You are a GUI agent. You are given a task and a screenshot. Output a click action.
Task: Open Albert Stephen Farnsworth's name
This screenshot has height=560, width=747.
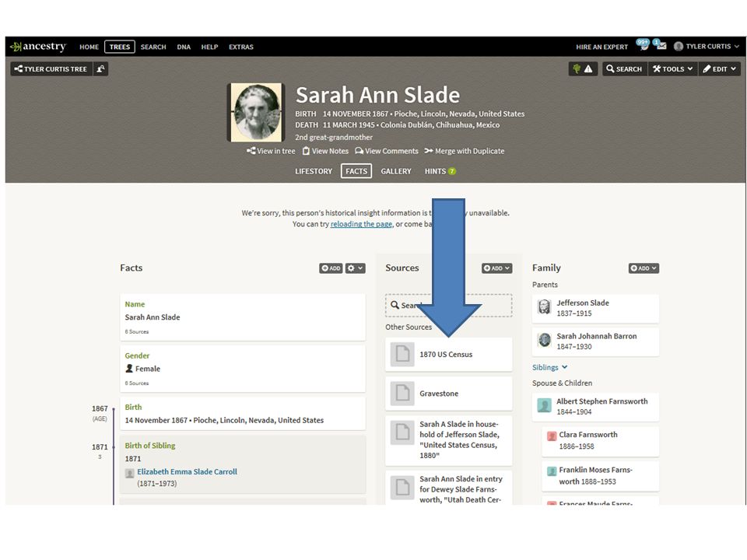[601, 401]
